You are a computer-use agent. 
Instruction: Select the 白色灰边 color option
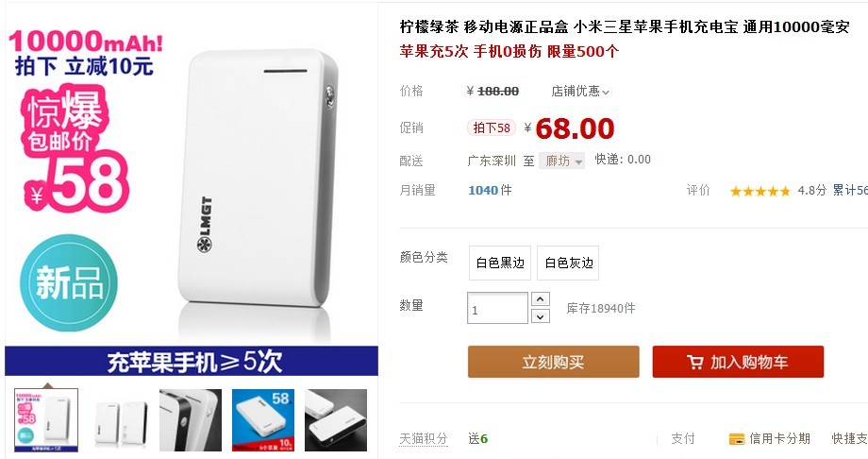click(568, 263)
